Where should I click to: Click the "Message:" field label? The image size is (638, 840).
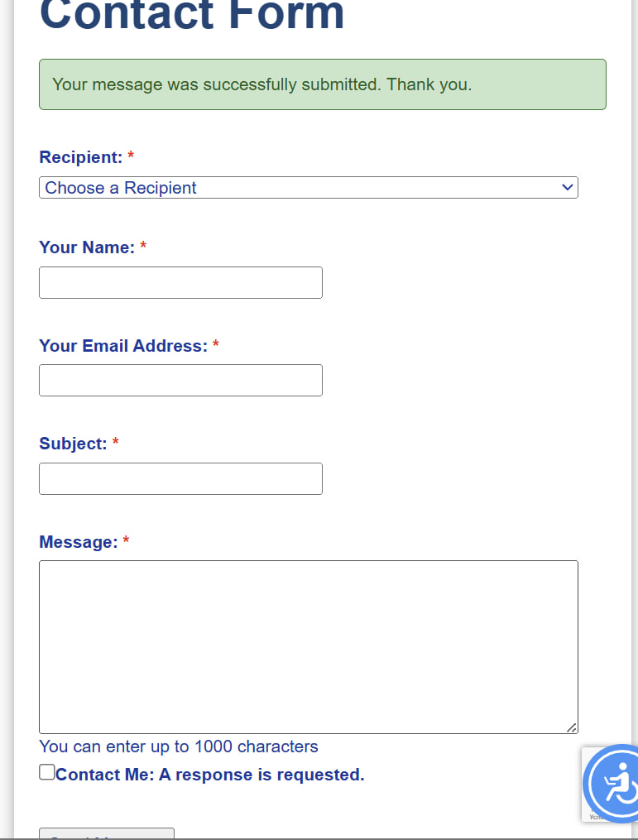(x=79, y=542)
